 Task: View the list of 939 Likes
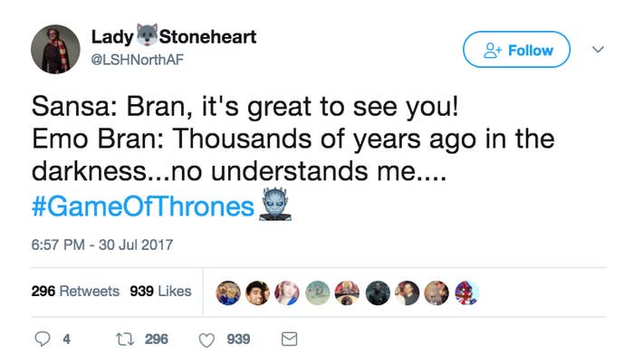click(160, 292)
